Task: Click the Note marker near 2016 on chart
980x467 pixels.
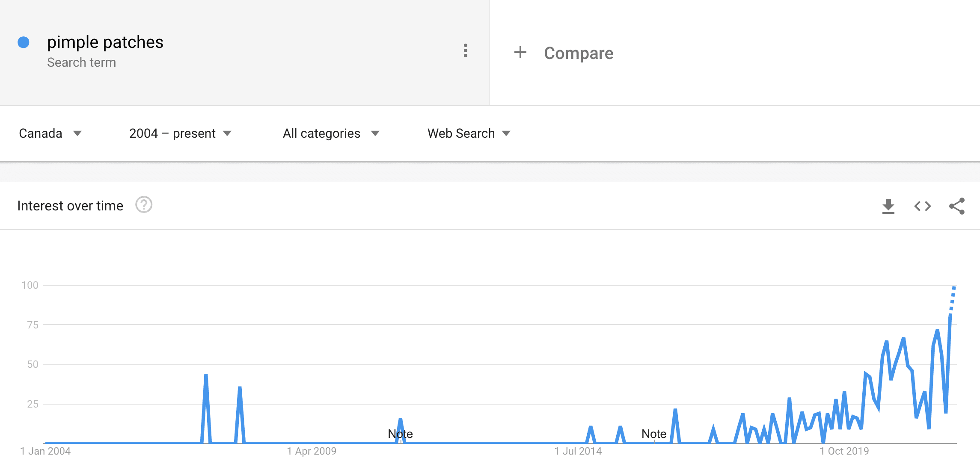Action: (654, 434)
